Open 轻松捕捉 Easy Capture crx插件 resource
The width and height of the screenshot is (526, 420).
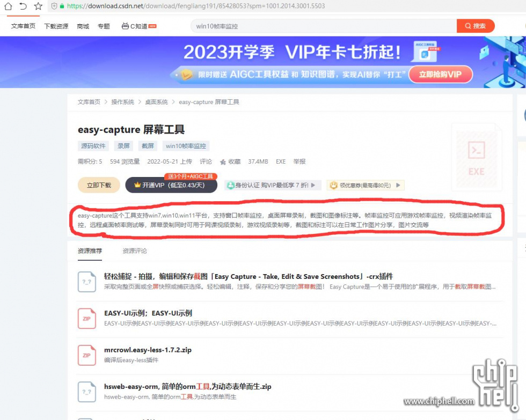coord(249,277)
